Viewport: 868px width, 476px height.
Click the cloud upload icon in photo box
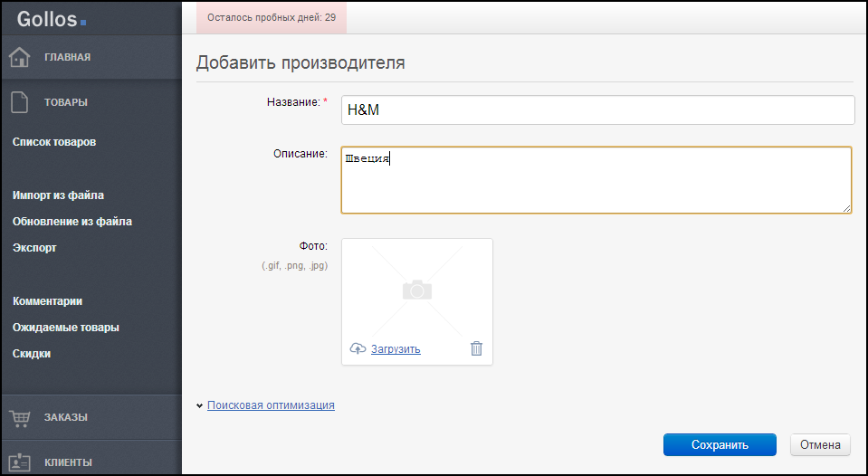(358, 348)
